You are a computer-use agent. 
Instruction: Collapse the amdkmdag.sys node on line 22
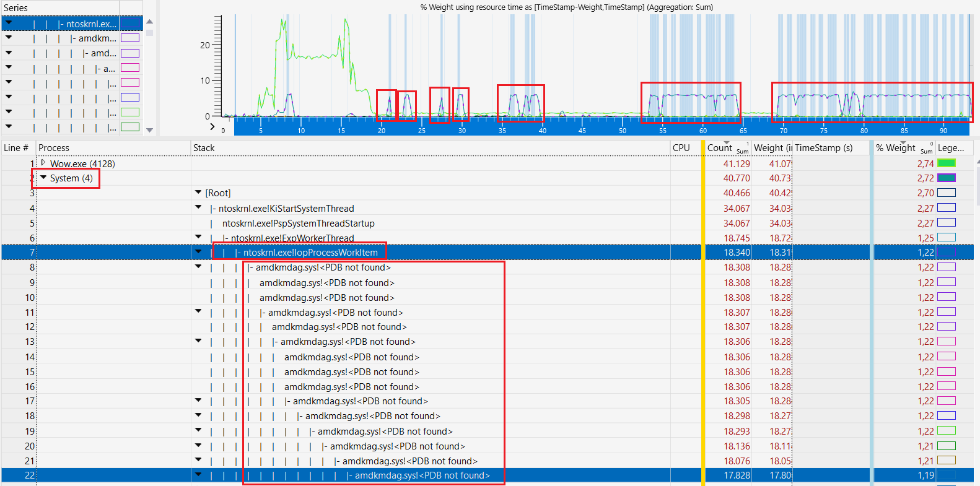[198, 475]
